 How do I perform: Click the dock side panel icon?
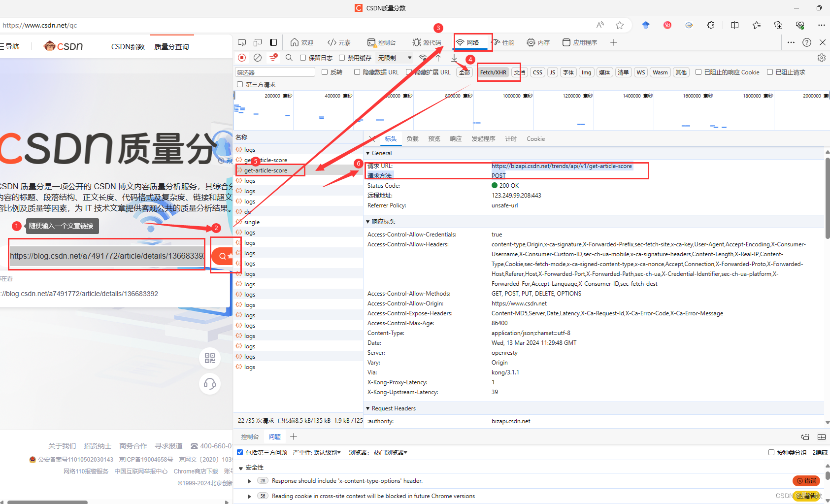coord(273,42)
